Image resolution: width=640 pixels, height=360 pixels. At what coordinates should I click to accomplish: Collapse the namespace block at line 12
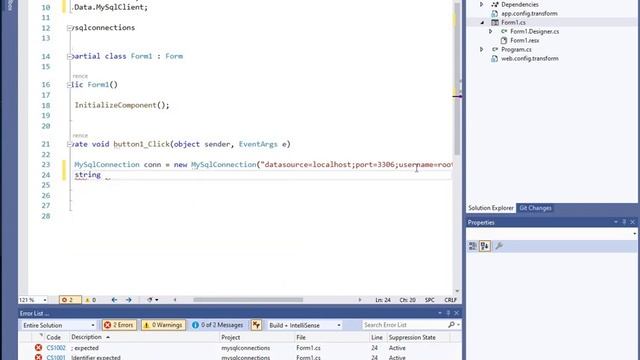click(69, 28)
